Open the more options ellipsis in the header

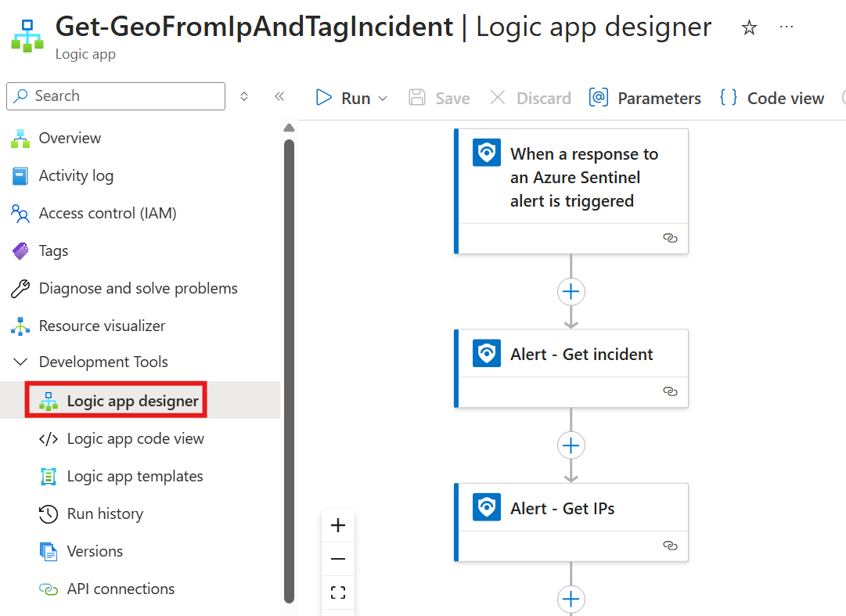[x=787, y=27]
